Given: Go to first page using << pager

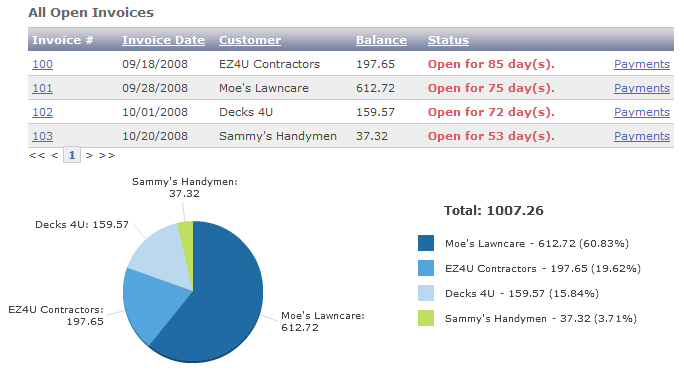Looking at the screenshot, I should [x=37, y=155].
